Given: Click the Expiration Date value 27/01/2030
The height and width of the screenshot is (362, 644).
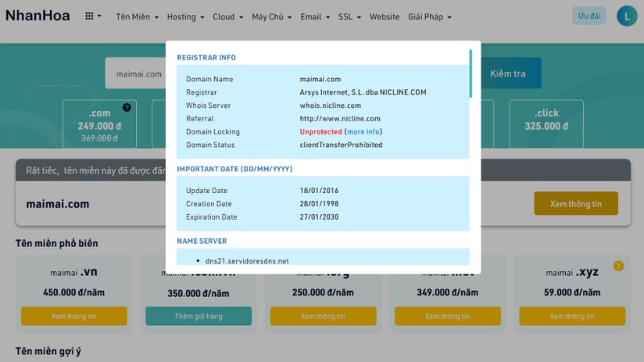Looking at the screenshot, I should pos(319,216).
